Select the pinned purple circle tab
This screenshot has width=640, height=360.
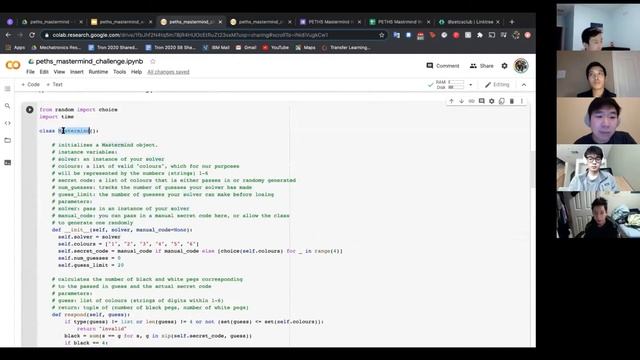point(10,22)
